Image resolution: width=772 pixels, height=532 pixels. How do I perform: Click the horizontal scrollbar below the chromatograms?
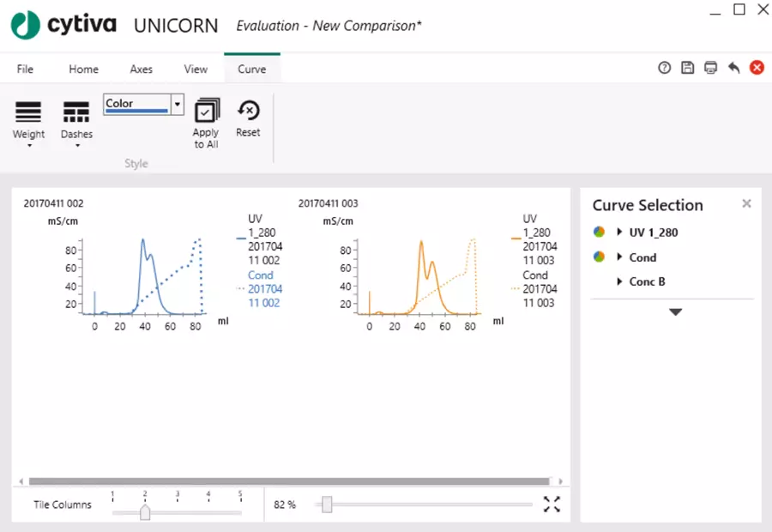[x=292, y=481]
